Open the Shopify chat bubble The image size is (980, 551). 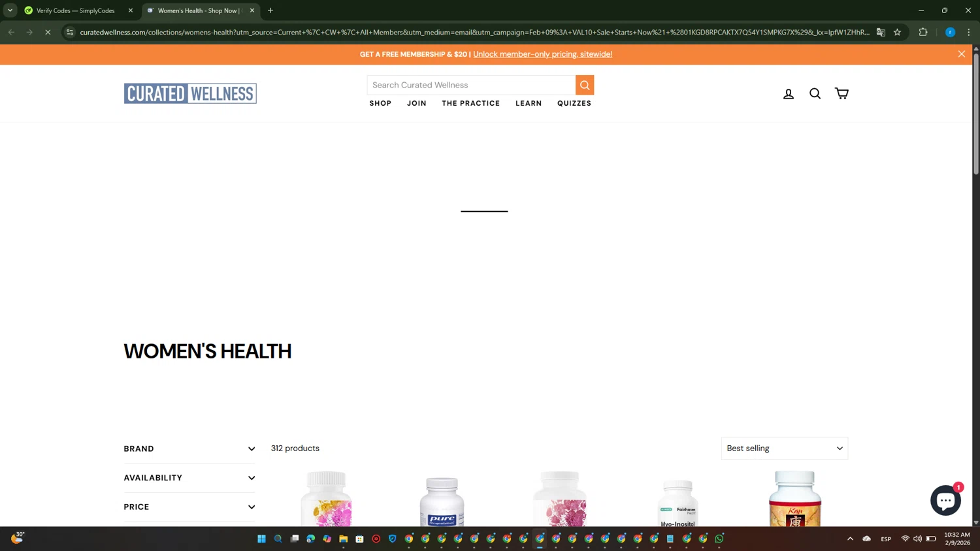coord(945,500)
